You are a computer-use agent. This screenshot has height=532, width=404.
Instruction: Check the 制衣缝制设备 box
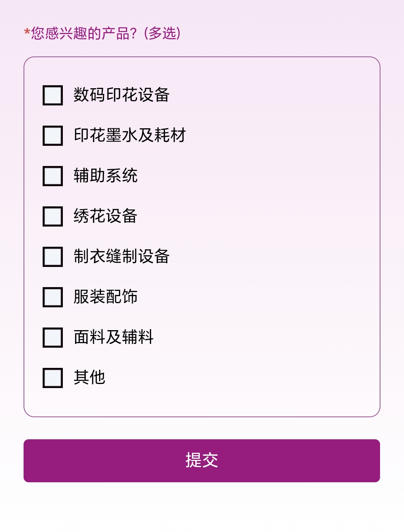[53, 257]
